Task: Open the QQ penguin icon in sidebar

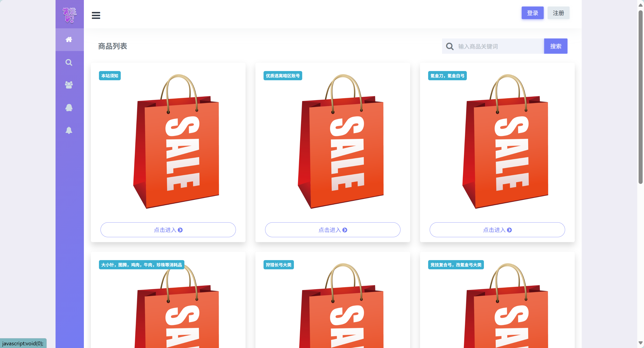Action: [x=69, y=108]
